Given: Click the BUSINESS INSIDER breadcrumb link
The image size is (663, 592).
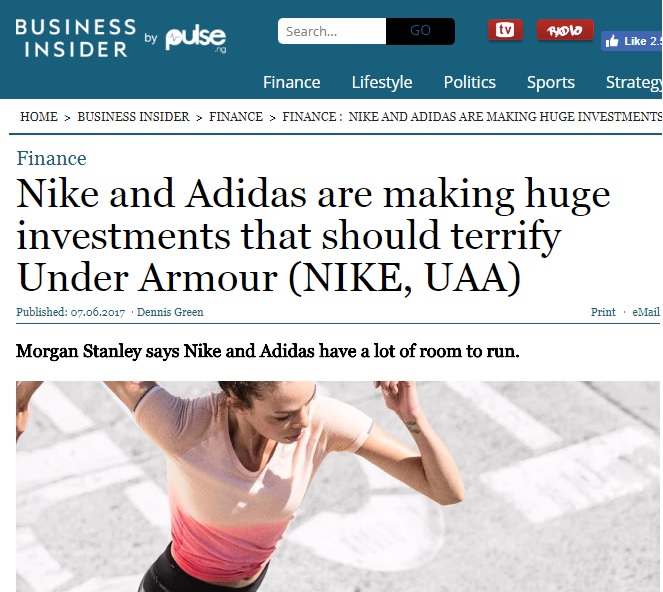Looking at the screenshot, I should [x=133, y=117].
